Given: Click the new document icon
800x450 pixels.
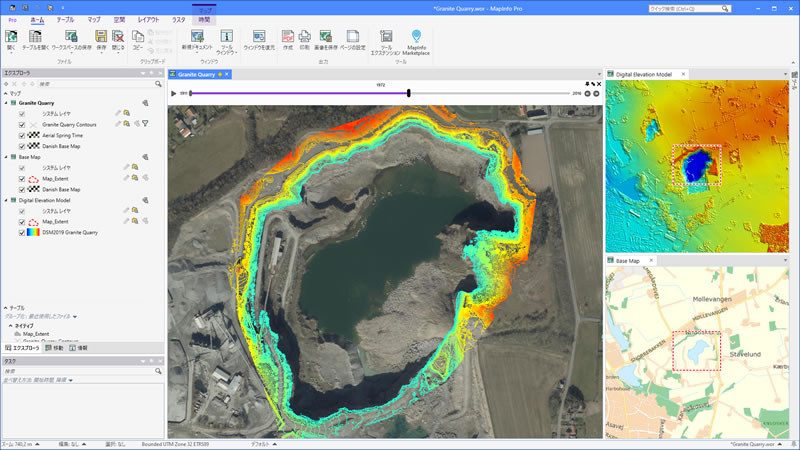Looking at the screenshot, I should pyautogui.click(x=197, y=40).
